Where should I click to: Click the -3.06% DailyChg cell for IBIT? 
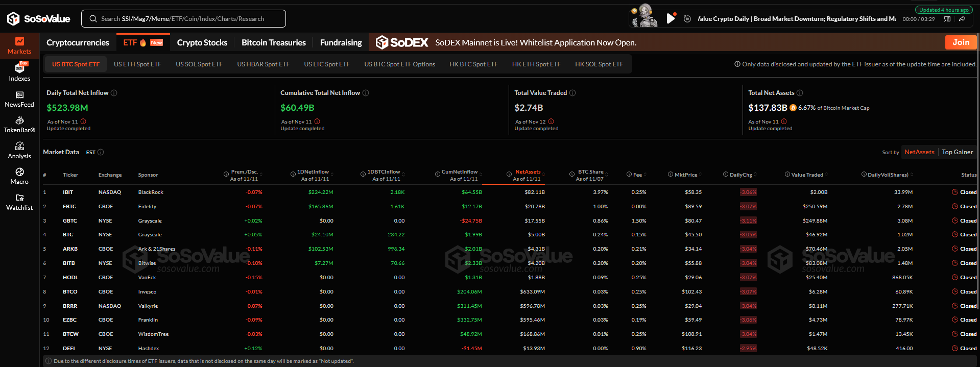(748, 192)
